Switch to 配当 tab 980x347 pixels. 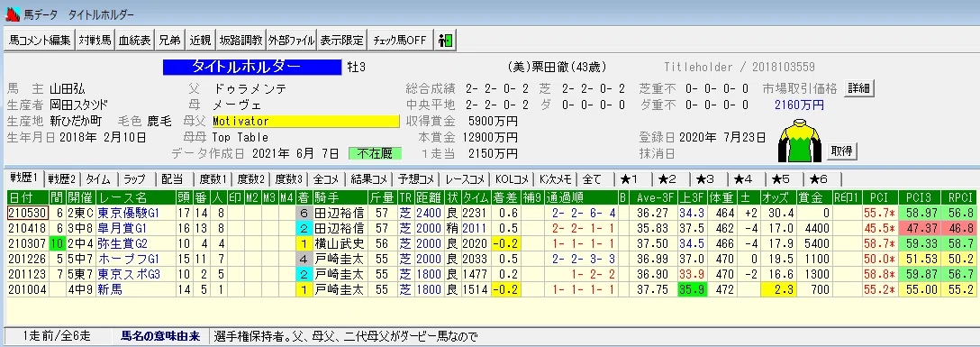(x=172, y=178)
